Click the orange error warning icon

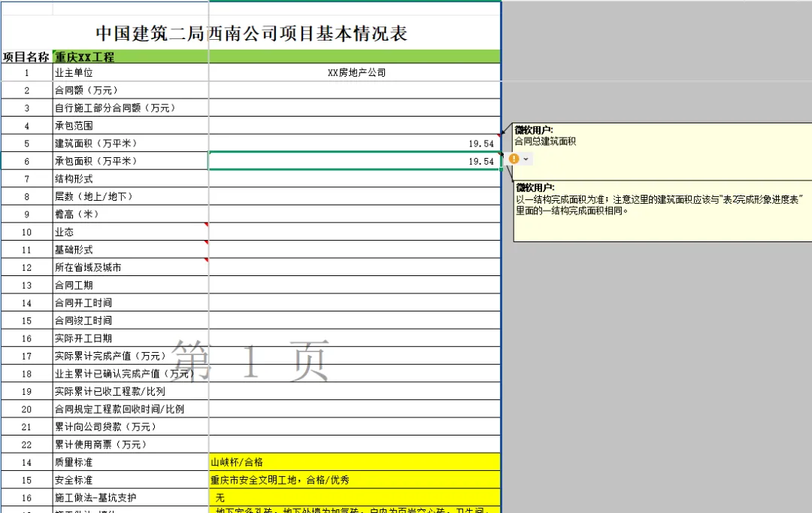[x=514, y=159]
